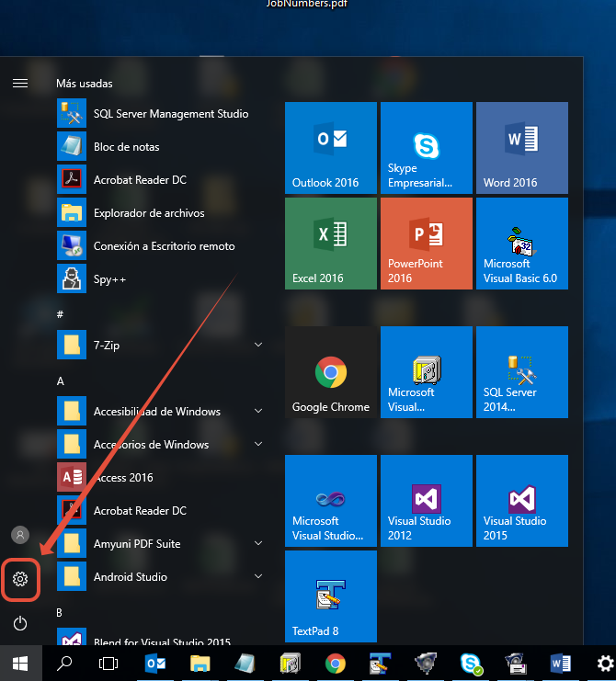This screenshot has width=616, height=681.
Task: Open Access 2016
Action: 162,477
